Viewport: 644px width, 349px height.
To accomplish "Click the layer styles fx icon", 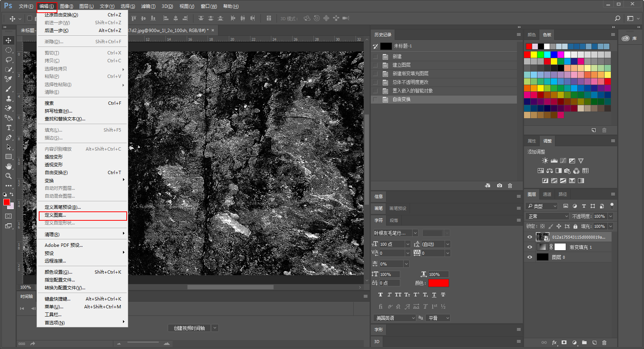I will 554,342.
